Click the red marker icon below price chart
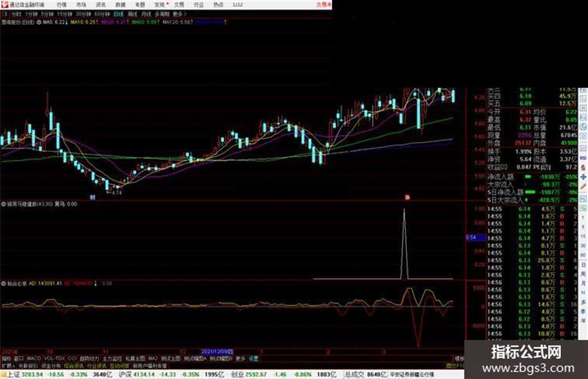The width and height of the screenshot is (588, 379). 408,197
